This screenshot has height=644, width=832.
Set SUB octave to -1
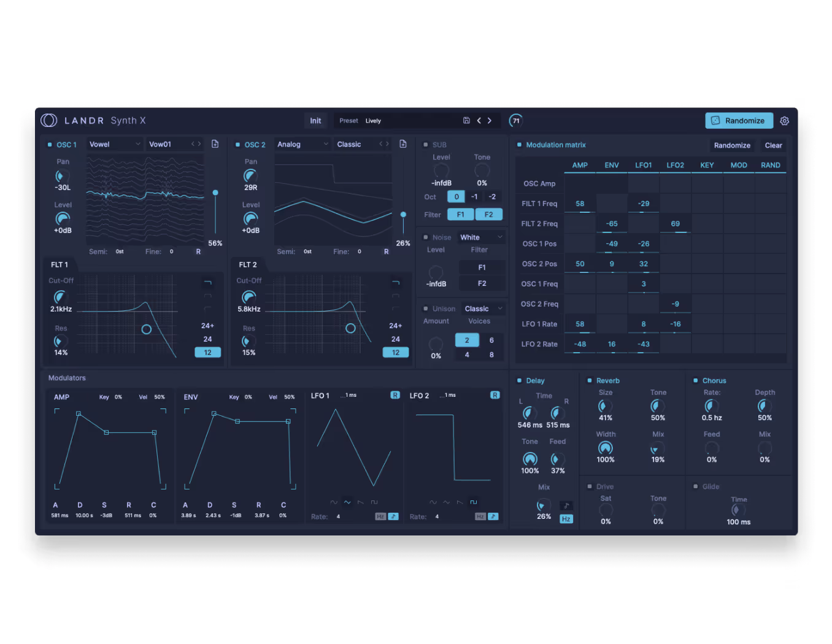474,197
